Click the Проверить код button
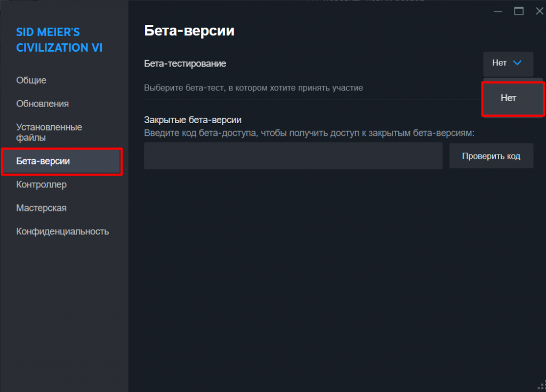The height and width of the screenshot is (392, 546). pos(491,156)
